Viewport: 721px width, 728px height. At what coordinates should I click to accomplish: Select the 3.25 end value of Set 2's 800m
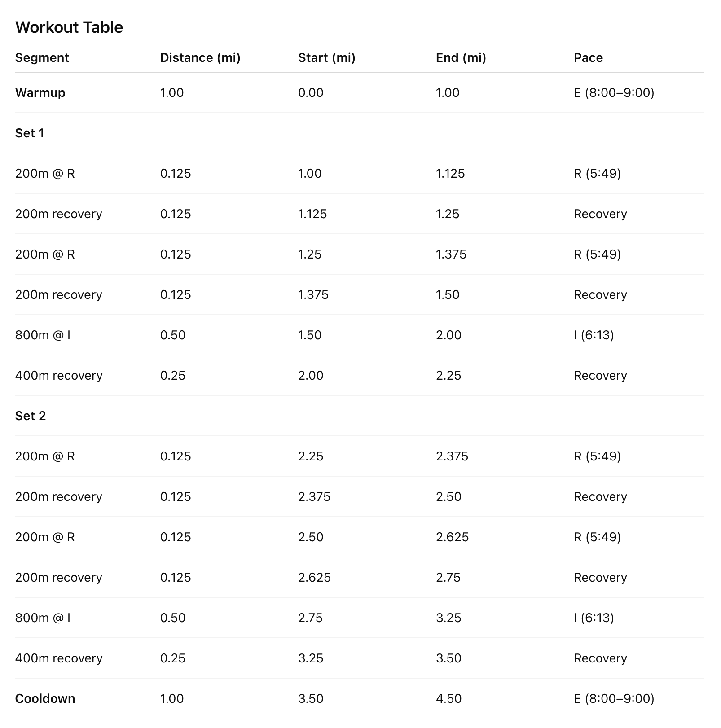pyautogui.click(x=448, y=618)
